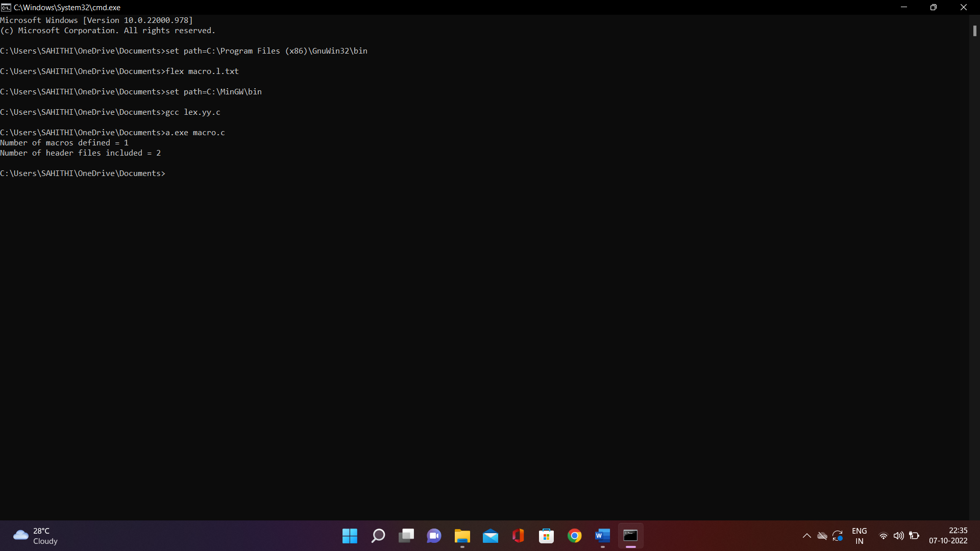Launch the Teams Chat taskbar icon
The height and width of the screenshot is (551, 980).
(x=434, y=536)
